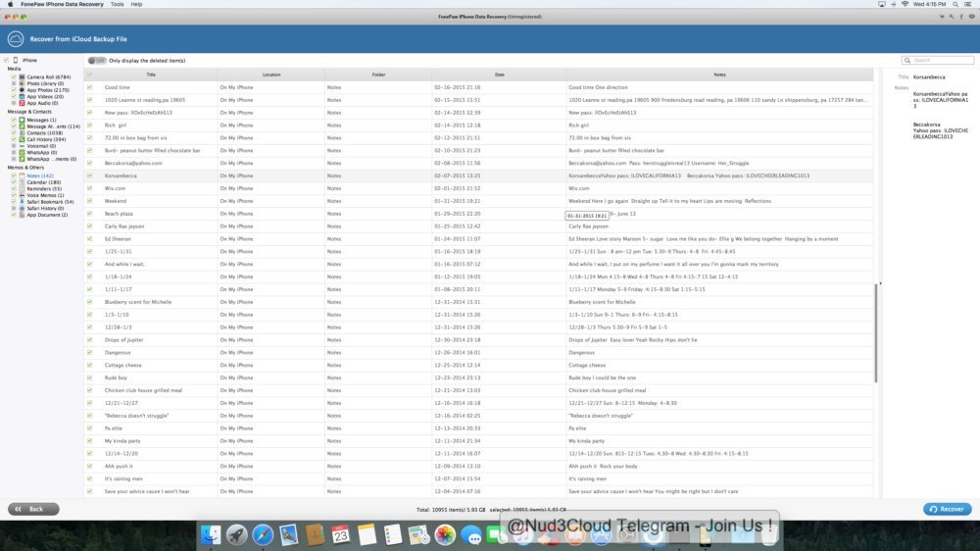Click the Voice Memos icon
Viewport: 980px width, 551px height.
click(x=22, y=195)
